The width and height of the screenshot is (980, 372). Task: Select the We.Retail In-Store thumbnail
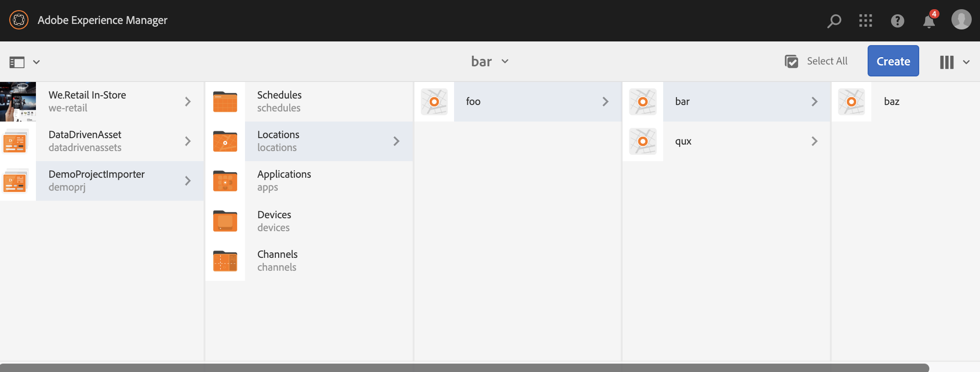pos(18,102)
